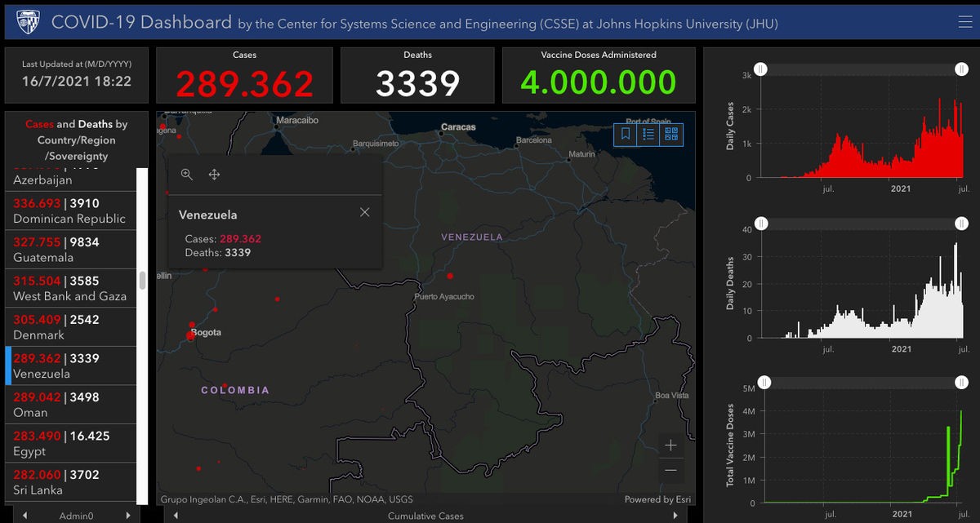Screen dimensions: 980x523
Task: Zoom out of the map with minus
Action: 670,470
